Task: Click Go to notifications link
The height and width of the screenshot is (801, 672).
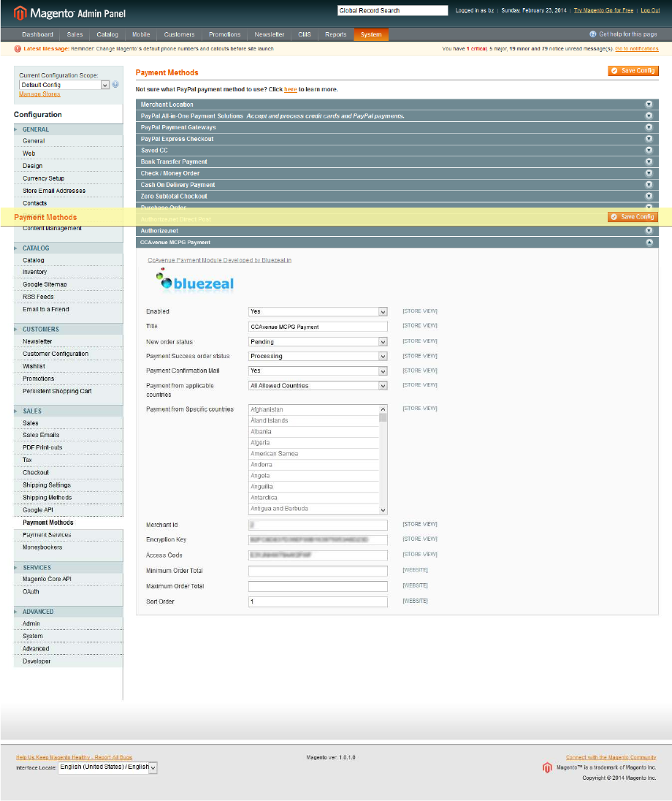Action: point(637,48)
